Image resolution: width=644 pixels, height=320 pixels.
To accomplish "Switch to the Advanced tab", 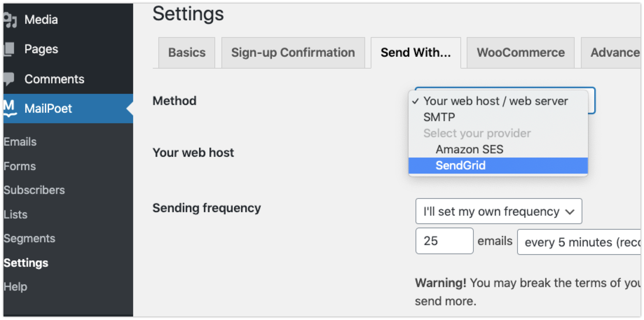I will 612,53.
